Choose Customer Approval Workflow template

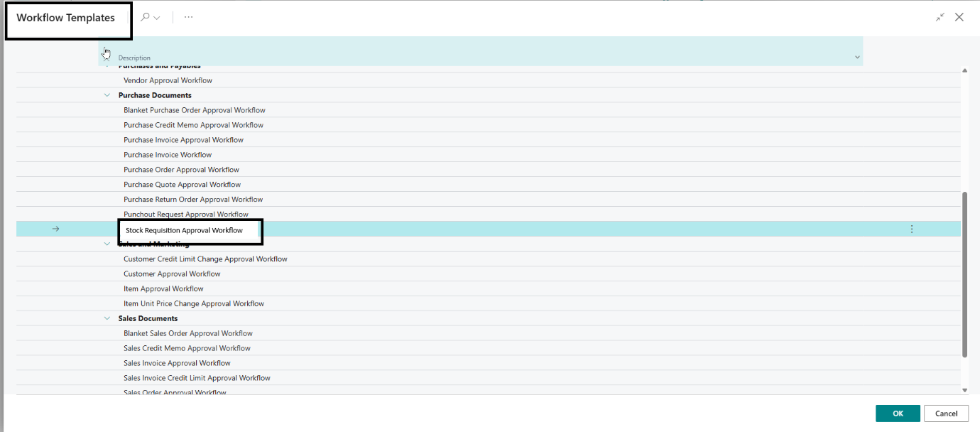click(x=172, y=274)
